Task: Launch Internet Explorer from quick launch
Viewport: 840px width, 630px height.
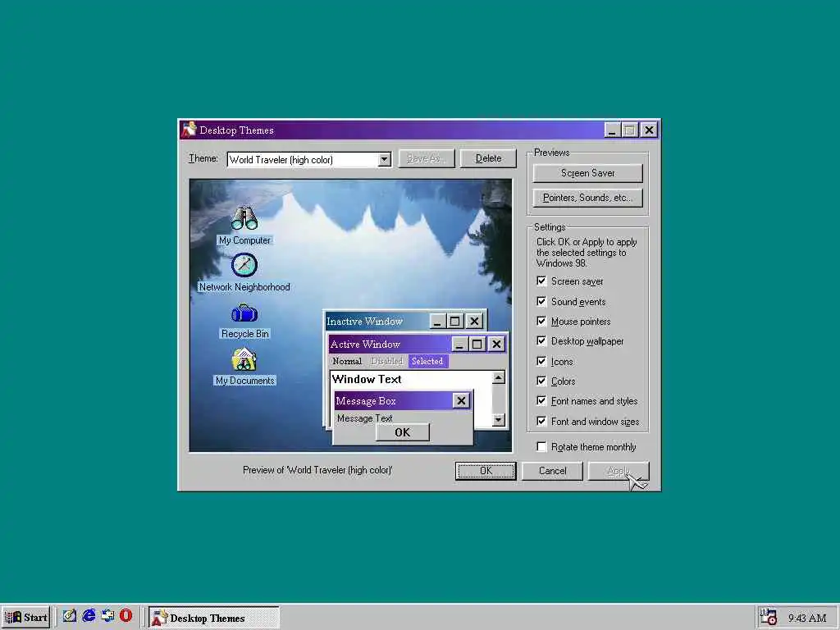Action: (x=89, y=616)
